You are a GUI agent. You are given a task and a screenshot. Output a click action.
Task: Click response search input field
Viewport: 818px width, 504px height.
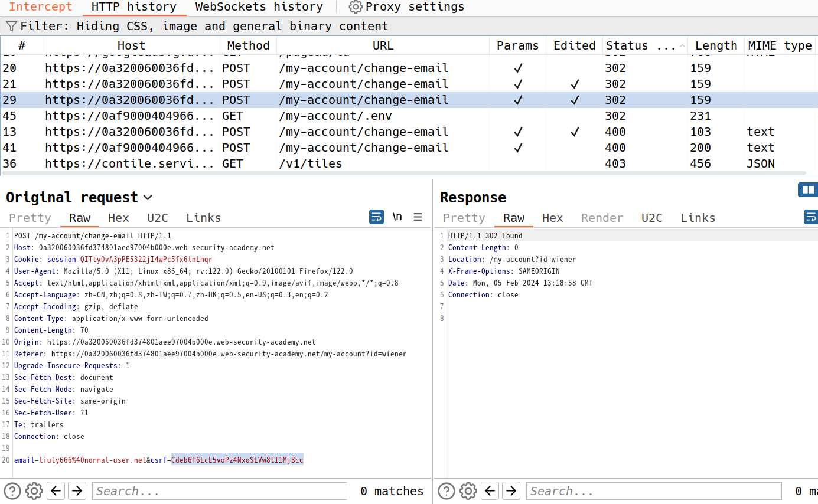[x=654, y=491]
